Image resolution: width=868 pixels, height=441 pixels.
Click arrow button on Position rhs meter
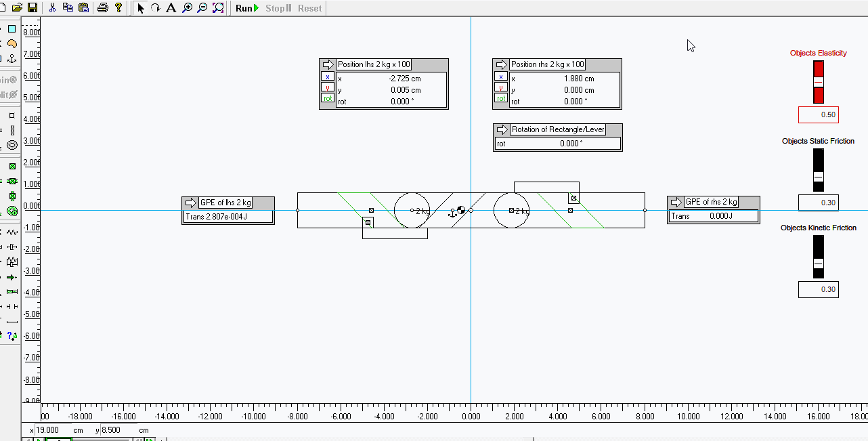pyautogui.click(x=501, y=64)
